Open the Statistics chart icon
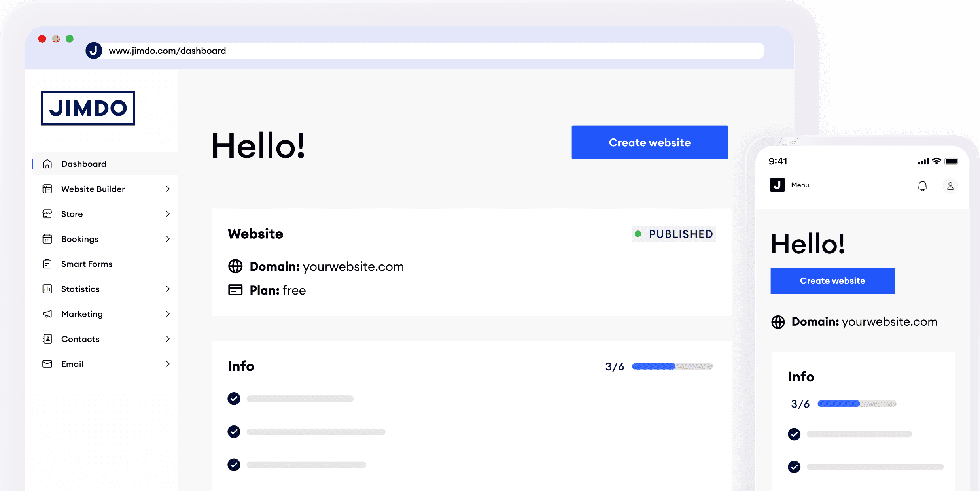The width and height of the screenshot is (980, 491). click(x=47, y=289)
